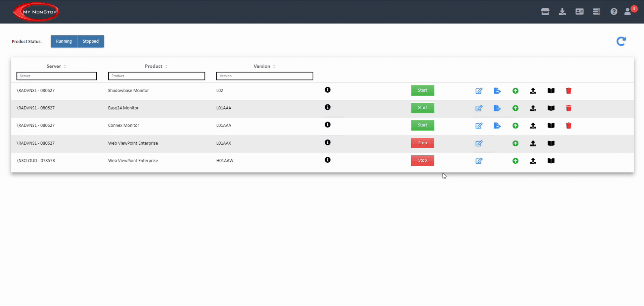This screenshot has height=306, width=644.
Task: Open manual book icon for Shadowbase Monitor
Action: [x=551, y=91]
